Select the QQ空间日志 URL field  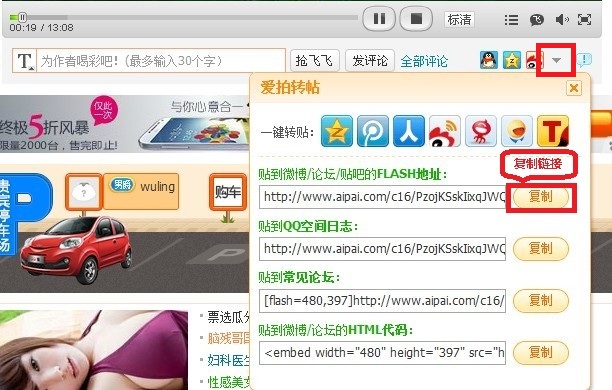point(382,249)
